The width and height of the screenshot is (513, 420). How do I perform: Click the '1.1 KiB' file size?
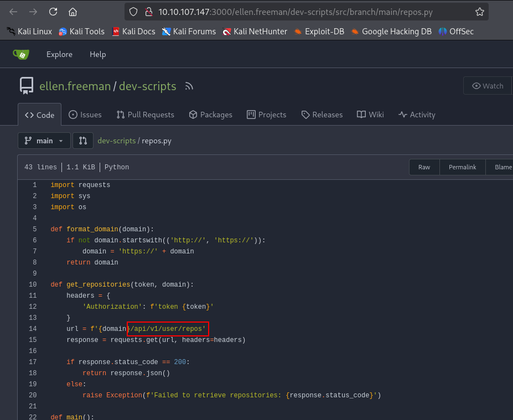(x=81, y=167)
